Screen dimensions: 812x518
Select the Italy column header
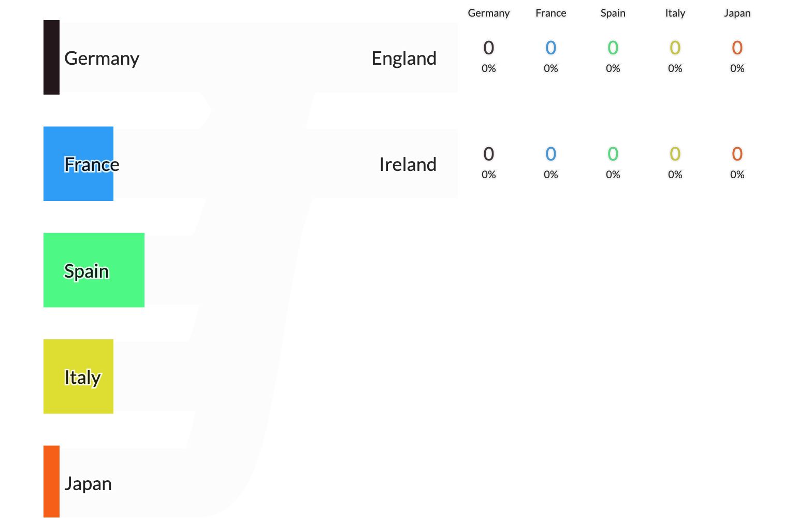click(675, 13)
